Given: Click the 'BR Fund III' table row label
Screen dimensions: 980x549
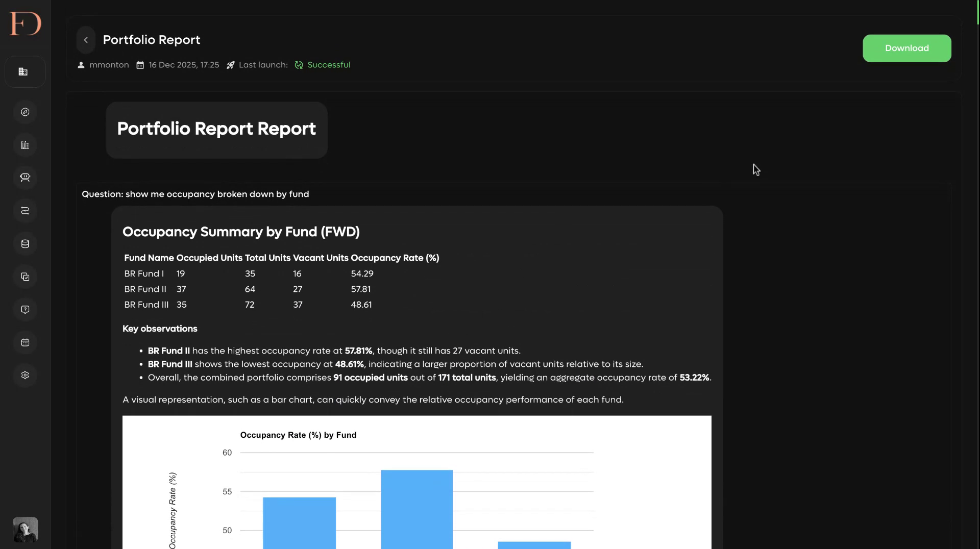Looking at the screenshot, I should point(146,305).
